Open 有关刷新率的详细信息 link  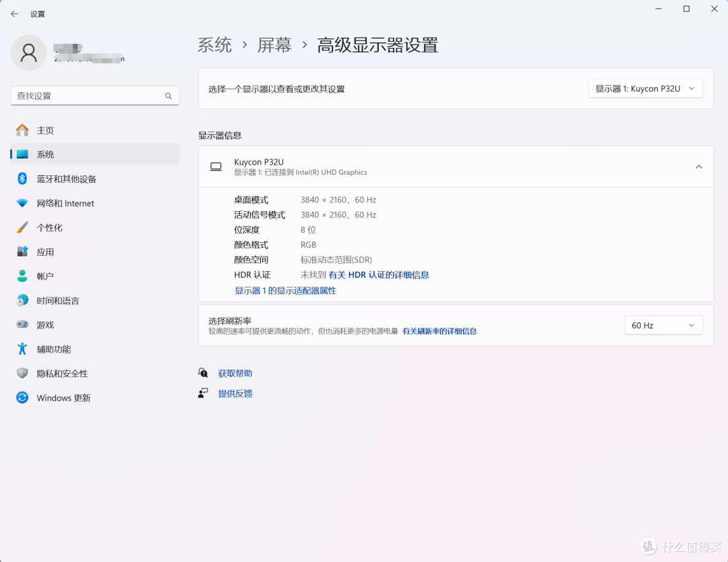(x=439, y=331)
